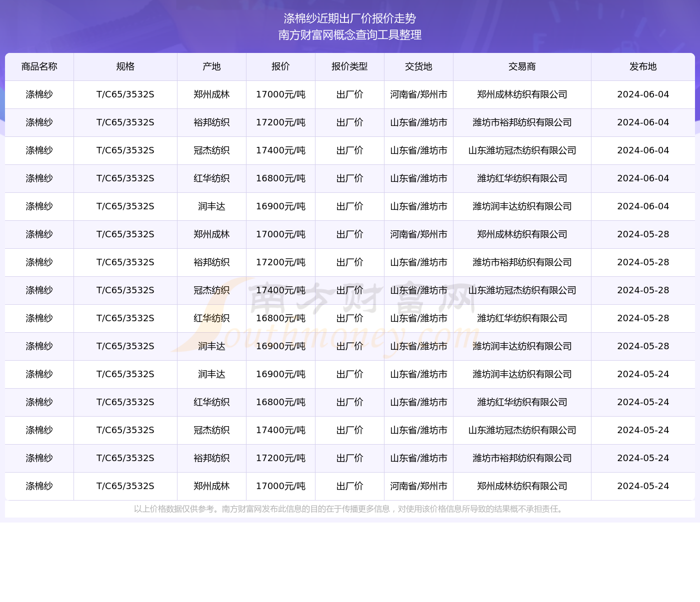Click 红华纺织 origin in the 2024-06-04 row

[211, 178]
